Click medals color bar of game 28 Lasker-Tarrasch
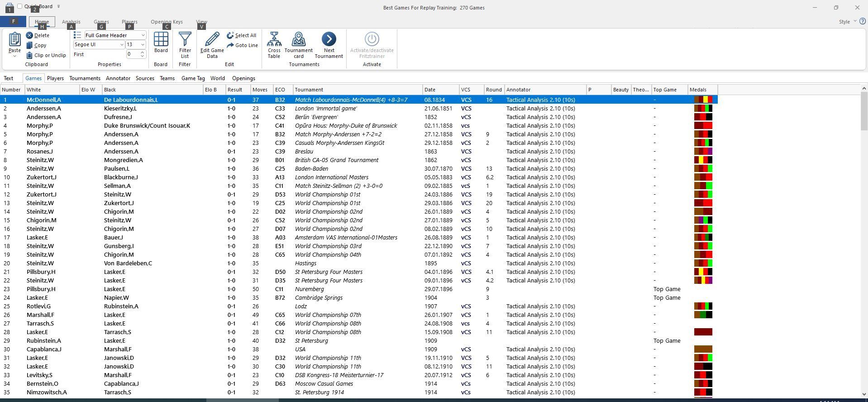Viewport: 868px width, 402px height. tap(703, 332)
